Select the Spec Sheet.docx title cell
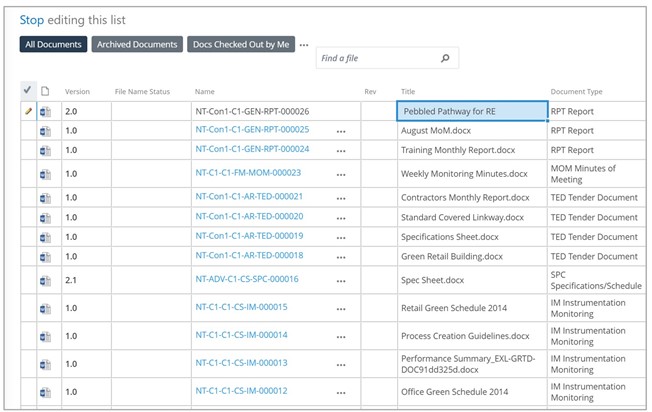Image resolution: width=652 pixels, height=412 pixels. click(x=472, y=280)
